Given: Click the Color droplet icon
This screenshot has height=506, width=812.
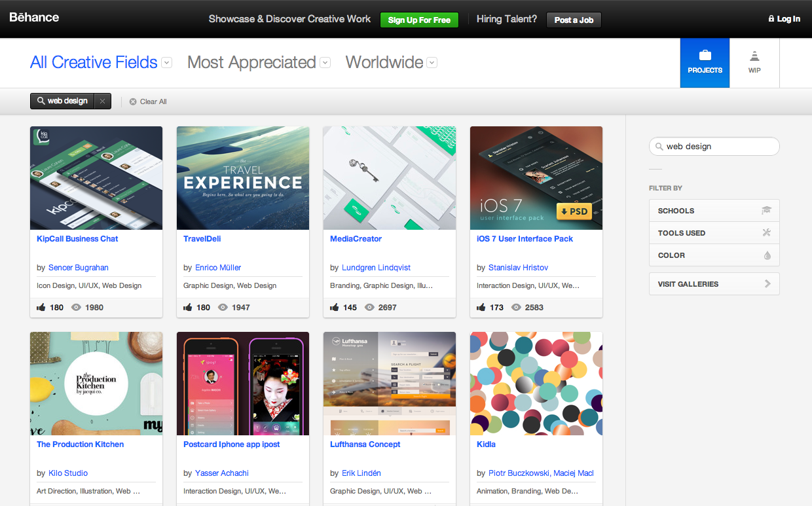Looking at the screenshot, I should point(767,255).
